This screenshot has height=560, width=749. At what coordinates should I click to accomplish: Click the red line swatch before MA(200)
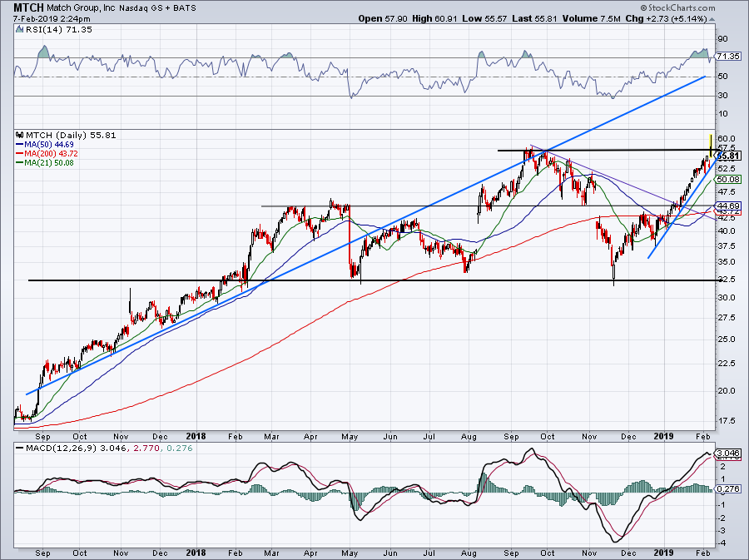pos(20,153)
